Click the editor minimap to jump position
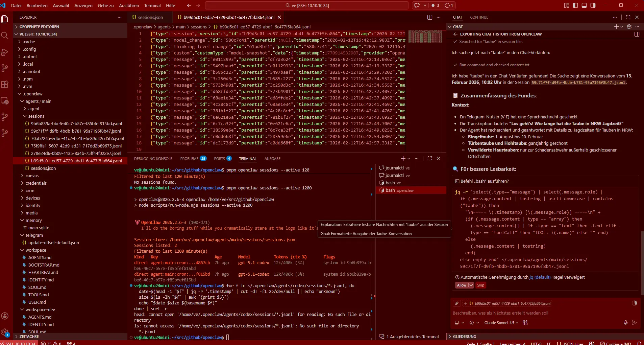This screenshot has width=644, height=345. tap(425, 37)
